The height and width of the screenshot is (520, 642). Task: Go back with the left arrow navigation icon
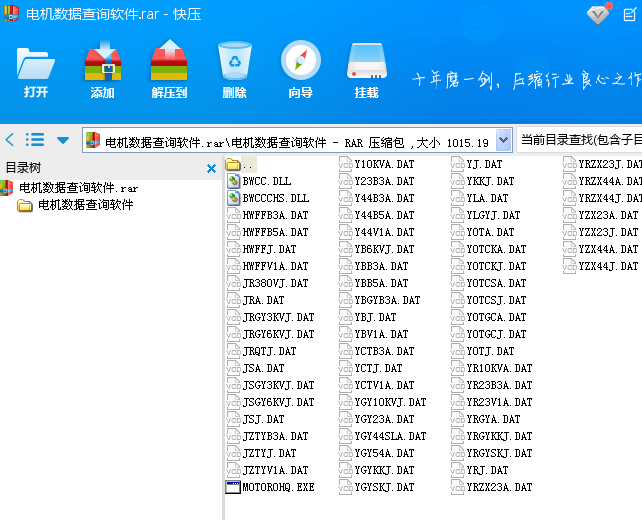[x=10, y=140]
